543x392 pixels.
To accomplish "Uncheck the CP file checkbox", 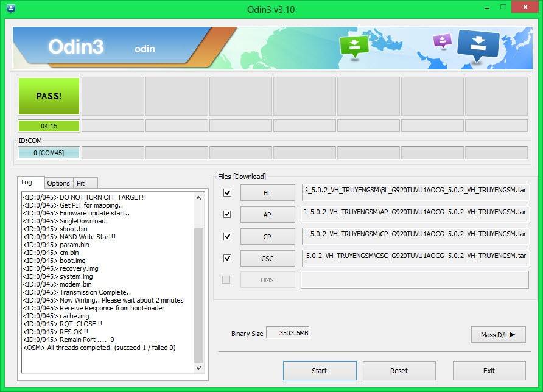I will tap(227, 237).
